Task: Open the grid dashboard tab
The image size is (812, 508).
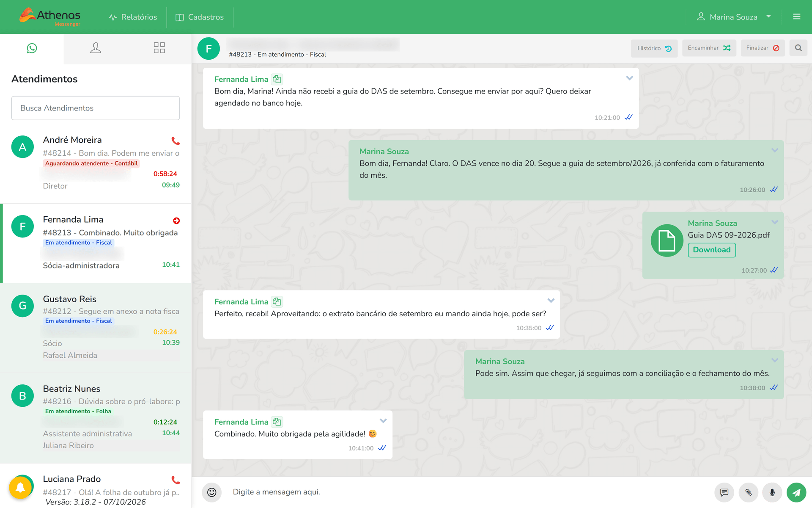Action: tap(159, 48)
